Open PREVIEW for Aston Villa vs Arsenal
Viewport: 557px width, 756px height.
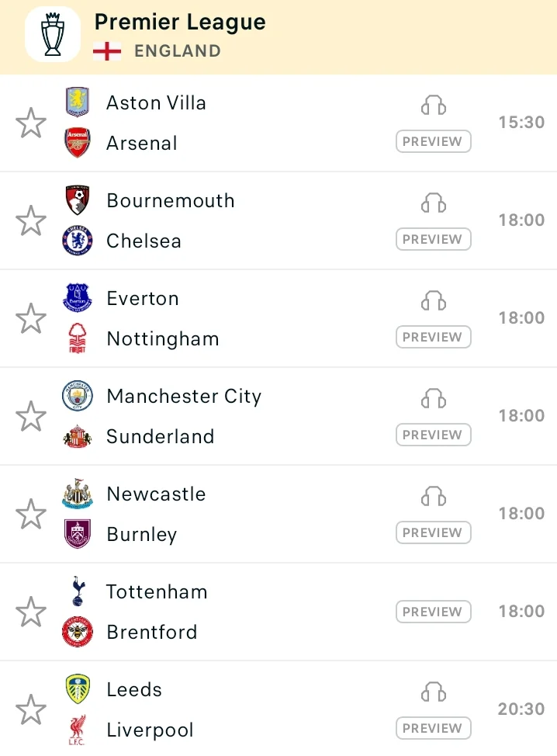(433, 142)
